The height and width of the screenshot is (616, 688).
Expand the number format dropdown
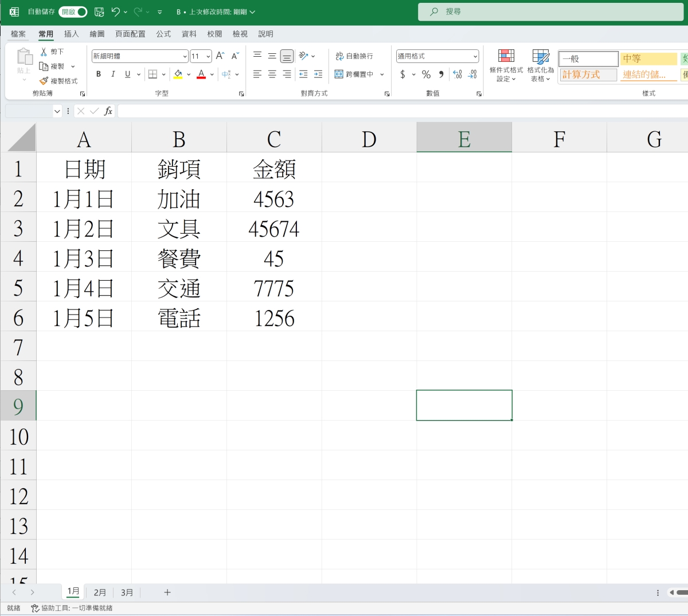click(475, 56)
